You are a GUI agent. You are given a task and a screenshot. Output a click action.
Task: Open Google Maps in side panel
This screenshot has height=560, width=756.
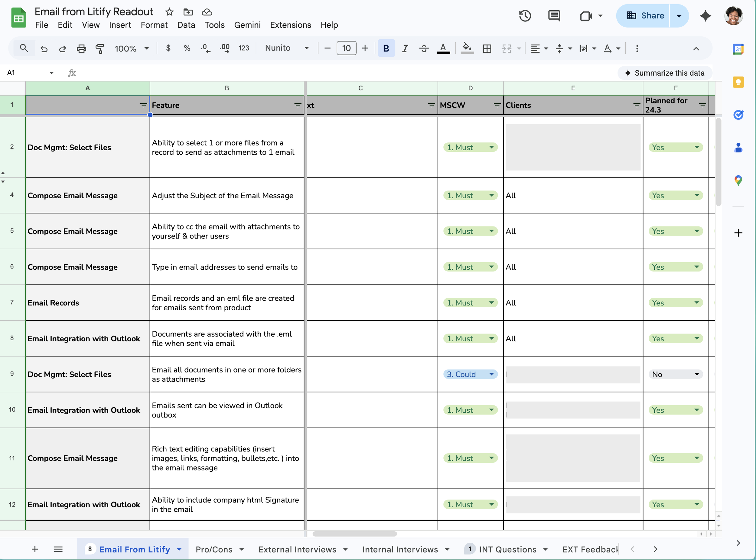tap(738, 180)
